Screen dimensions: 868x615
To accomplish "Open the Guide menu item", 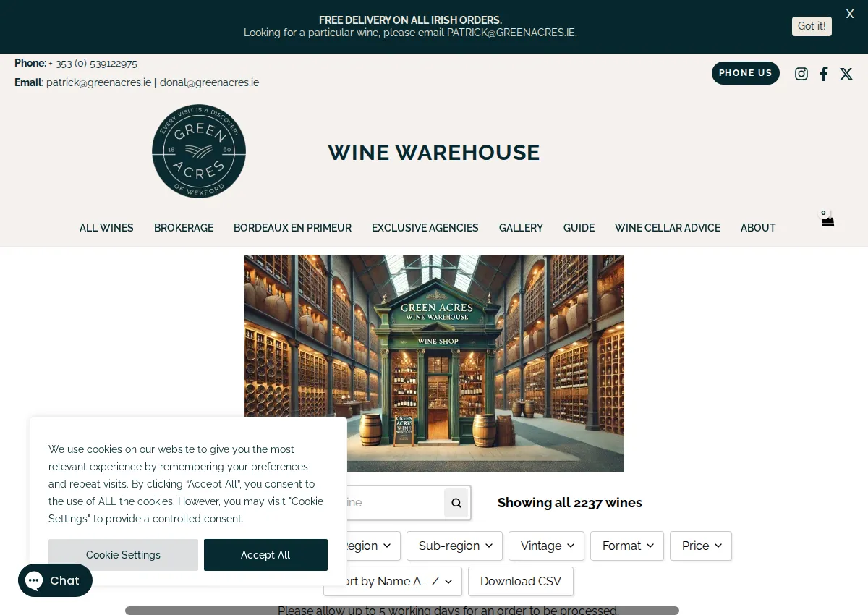I will pos(579,228).
